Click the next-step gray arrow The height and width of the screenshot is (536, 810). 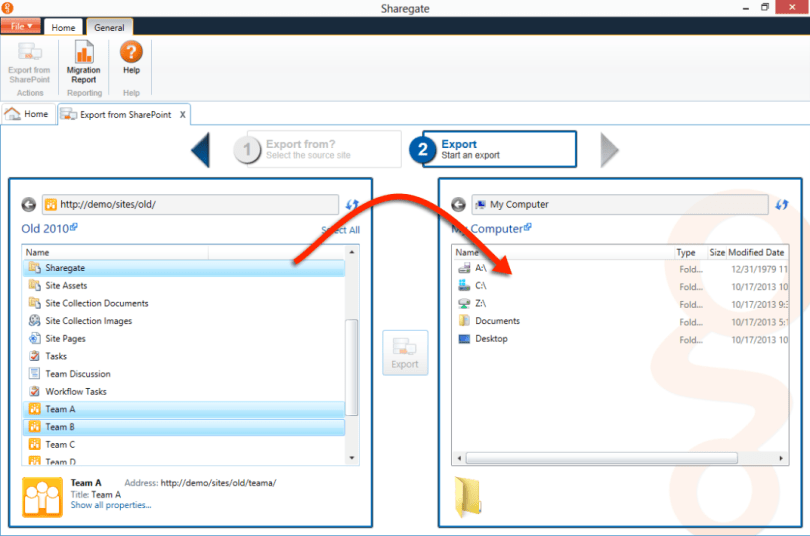(609, 150)
